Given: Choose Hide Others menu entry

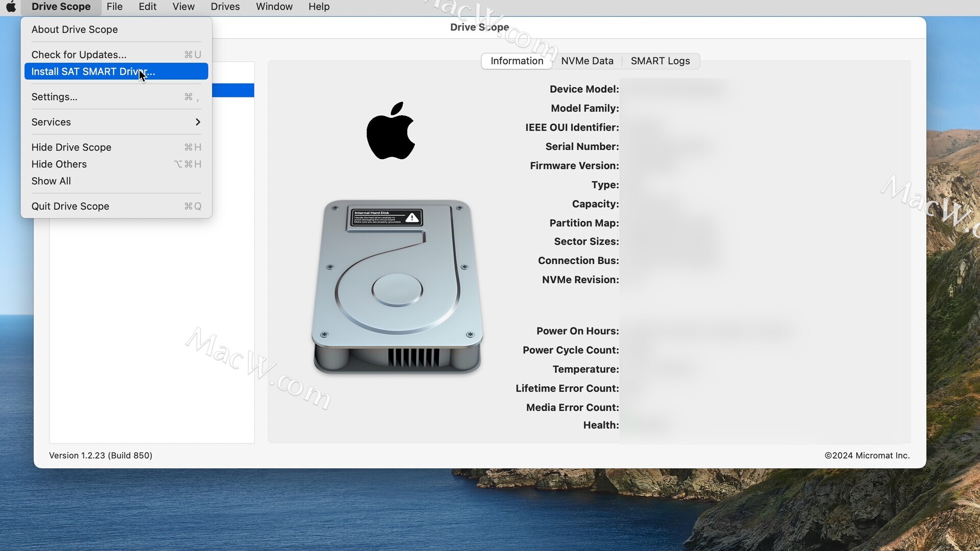Looking at the screenshot, I should coord(59,164).
